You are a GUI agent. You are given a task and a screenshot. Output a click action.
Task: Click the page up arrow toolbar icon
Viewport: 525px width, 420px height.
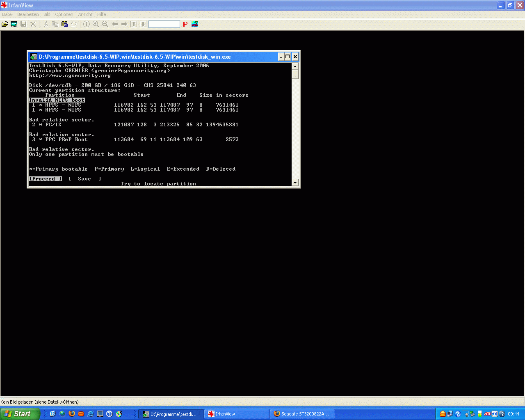134,24
